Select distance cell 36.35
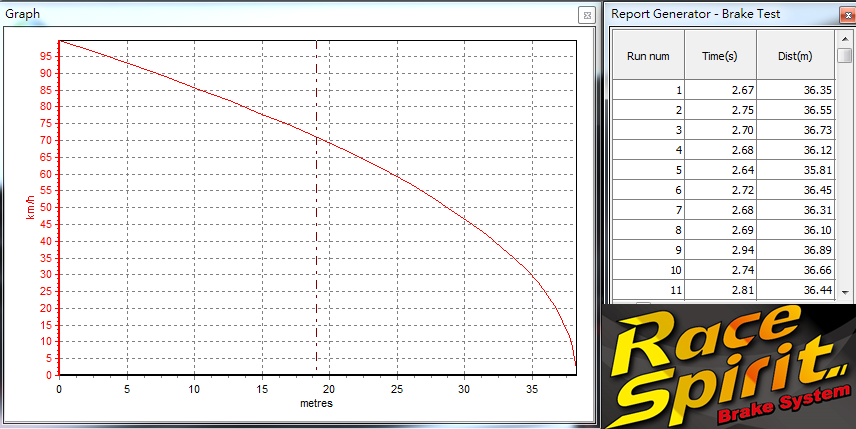This screenshot has height=429, width=856. pos(795,90)
